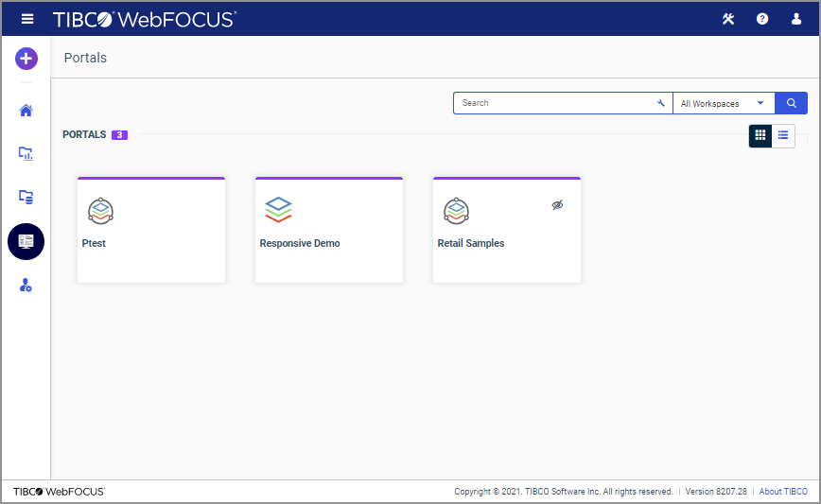
Task: Click the Retail Samples portal icon
Action: [x=457, y=211]
